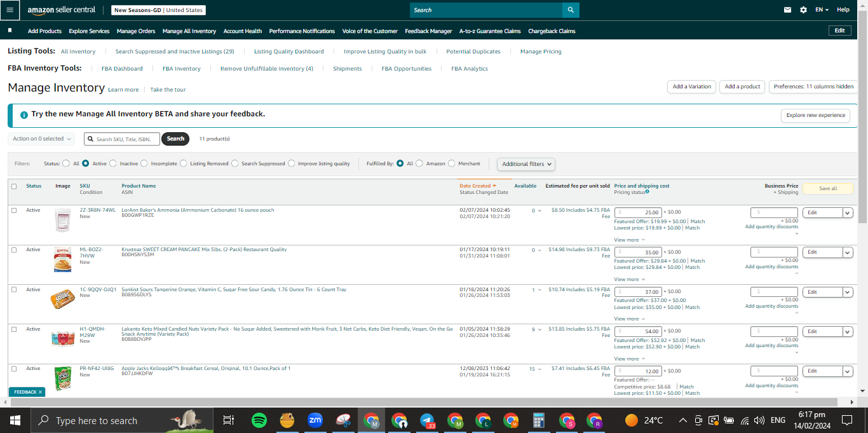Image resolution: width=868 pixels, height=433 pixels.
Task: Open Performance Notifications in nav bar
Action: [x=302, y=31]
